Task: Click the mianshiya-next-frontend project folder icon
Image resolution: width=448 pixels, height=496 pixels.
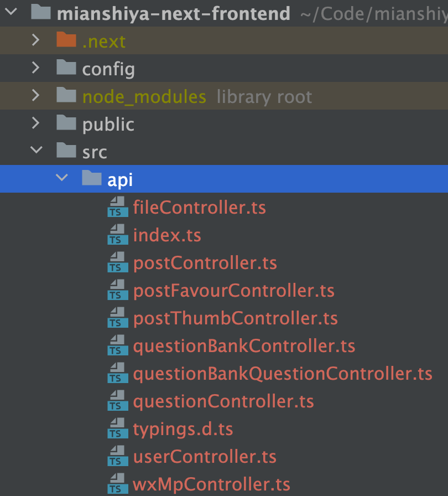Action: point(41,12)
